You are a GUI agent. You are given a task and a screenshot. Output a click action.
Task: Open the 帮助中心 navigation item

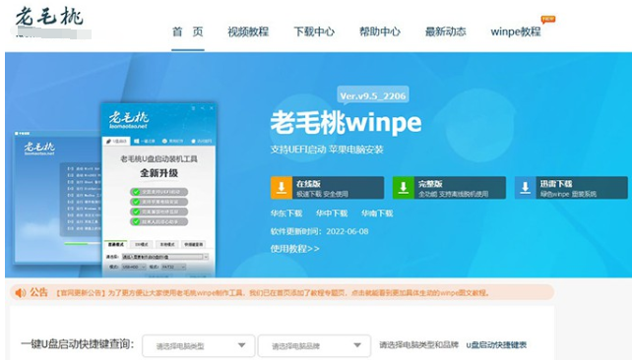[380, 31]
